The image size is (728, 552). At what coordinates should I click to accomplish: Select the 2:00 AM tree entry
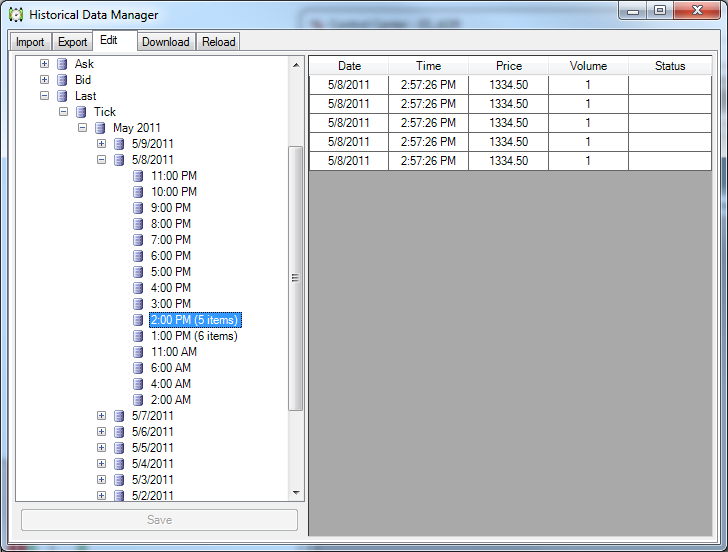pyautogui.click(x=171, y=400)
